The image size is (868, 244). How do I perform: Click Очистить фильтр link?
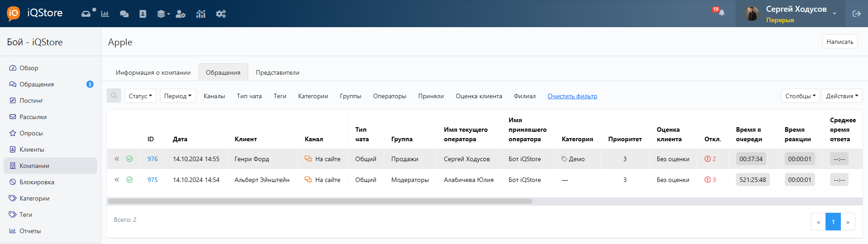[572, 96]
